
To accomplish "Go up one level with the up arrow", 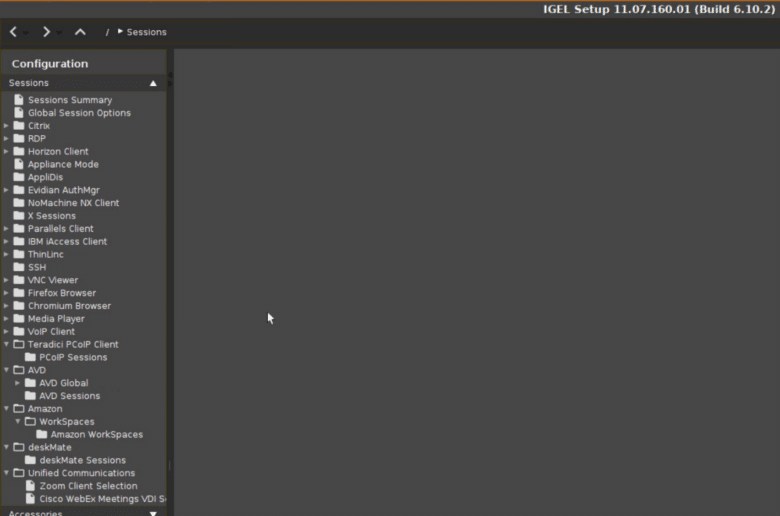I will pos(80,32).
